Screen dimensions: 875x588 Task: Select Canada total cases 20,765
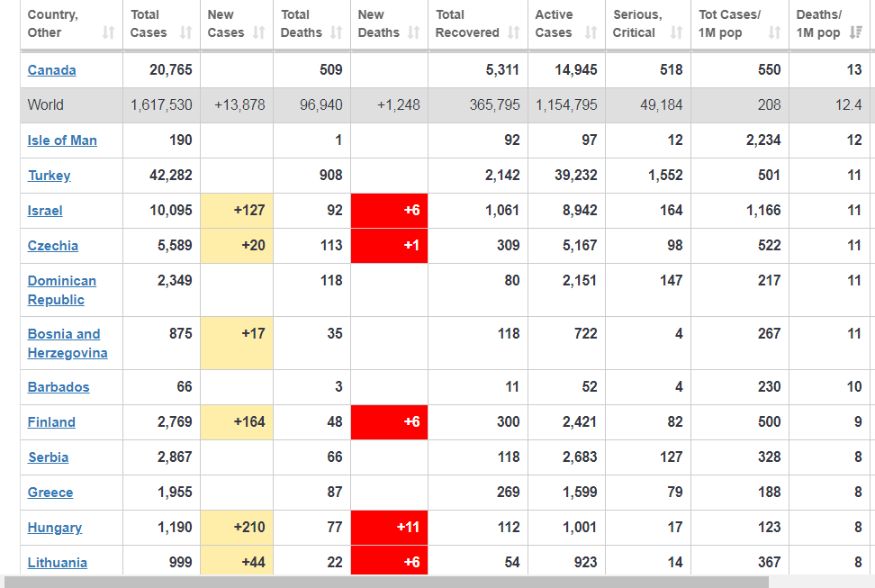click(x=171, y=70)
